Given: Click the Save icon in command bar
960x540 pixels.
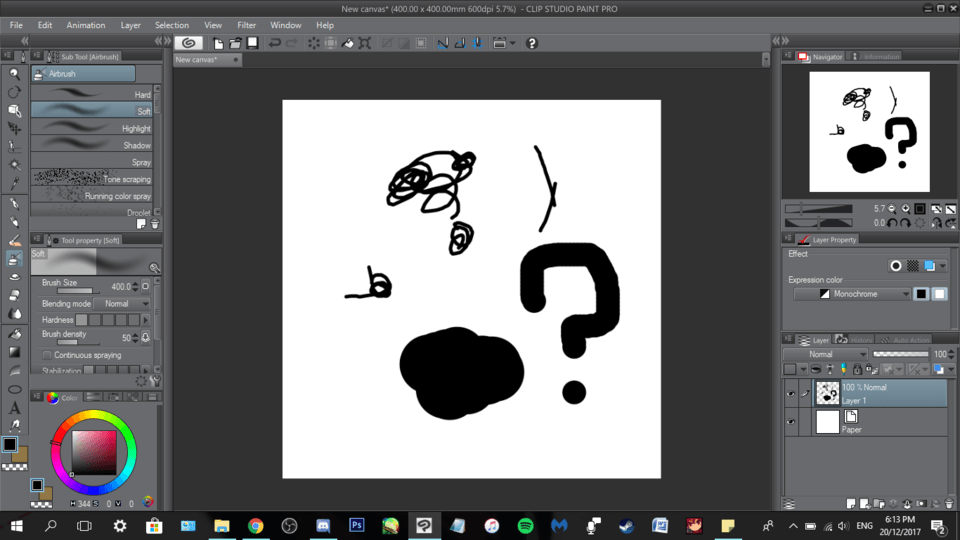Looking at the screenshot, I should tap(252, 43).
